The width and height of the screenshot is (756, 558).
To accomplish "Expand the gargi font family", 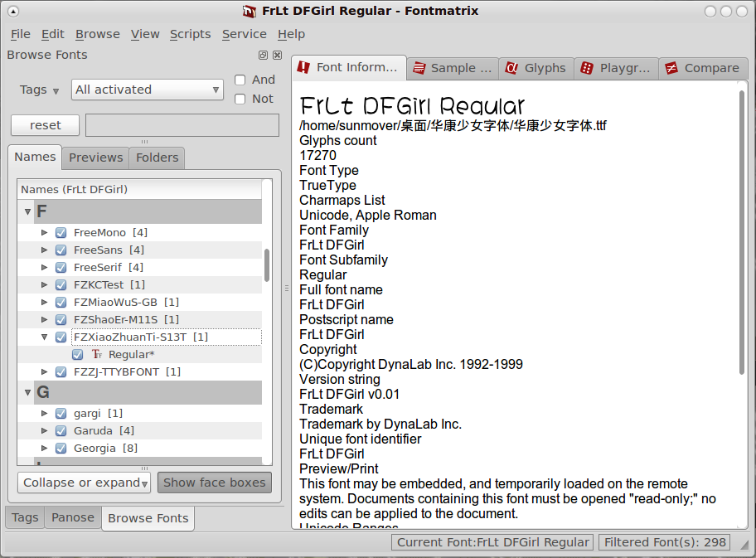I will pyautogui.click(x=45, y=413).
